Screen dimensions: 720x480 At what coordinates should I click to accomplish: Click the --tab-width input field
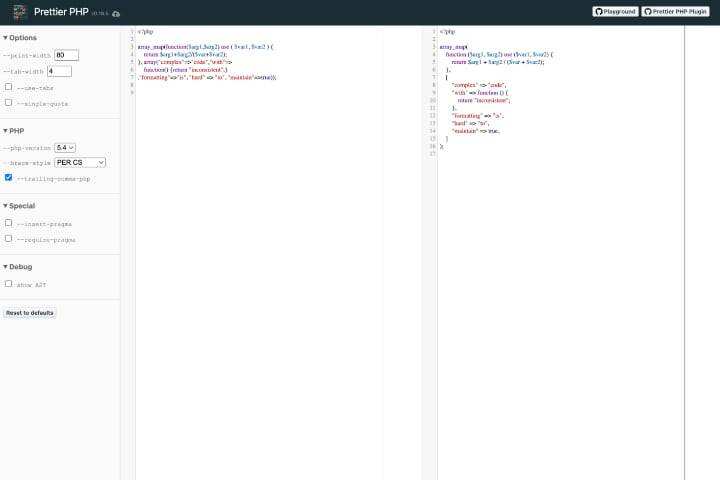coord(58,71)
